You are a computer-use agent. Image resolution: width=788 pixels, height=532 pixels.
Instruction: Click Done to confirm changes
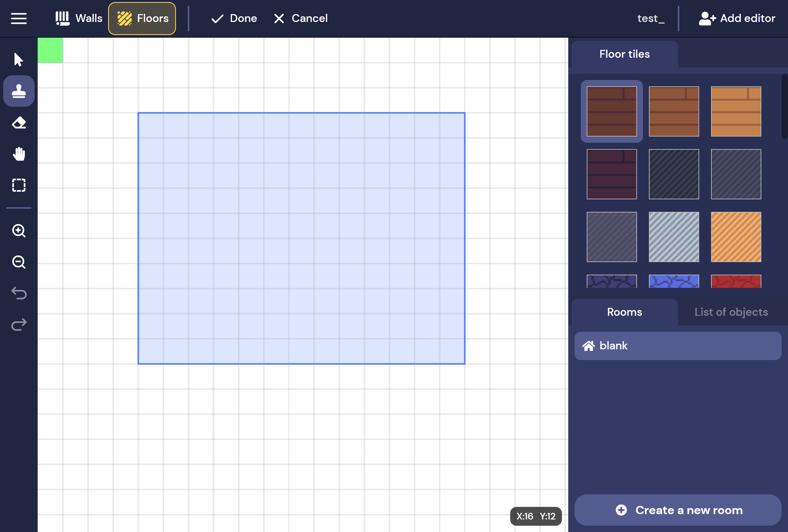click(234, 18)
